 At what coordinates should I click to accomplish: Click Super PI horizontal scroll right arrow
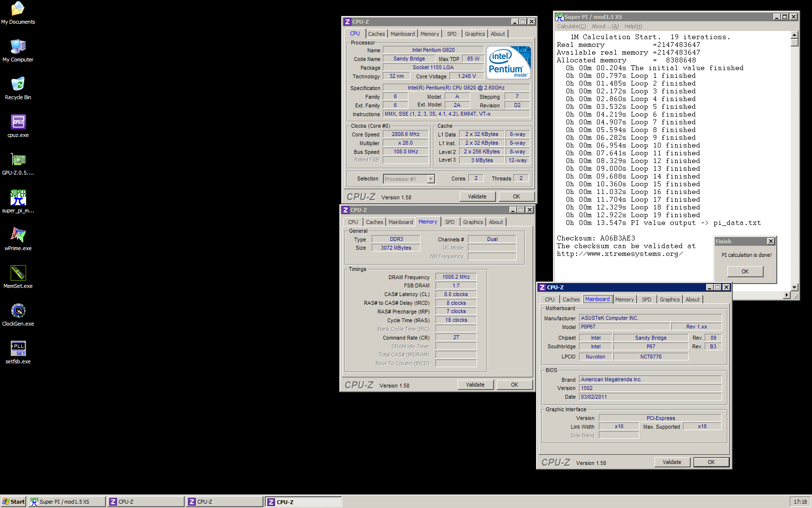coord(787,295)
